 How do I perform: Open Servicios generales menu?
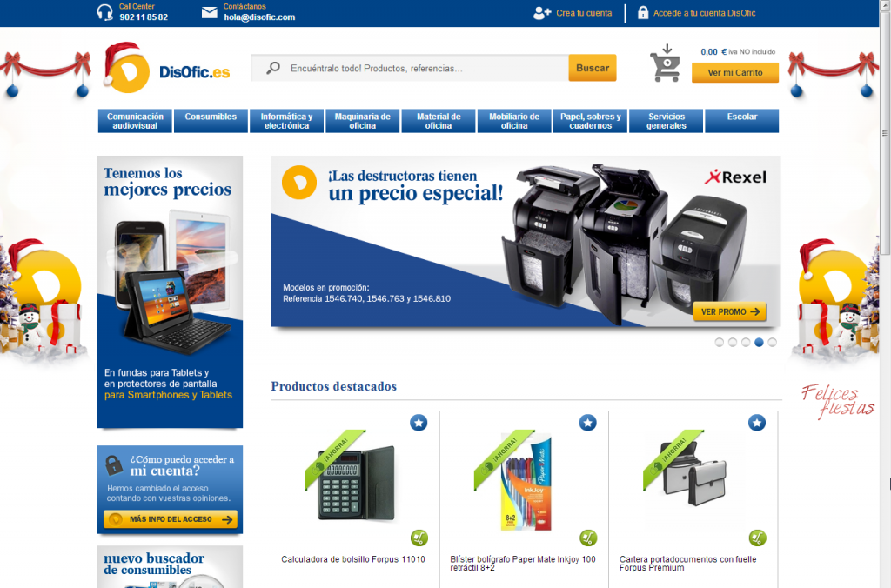click(x=666, y=121)
